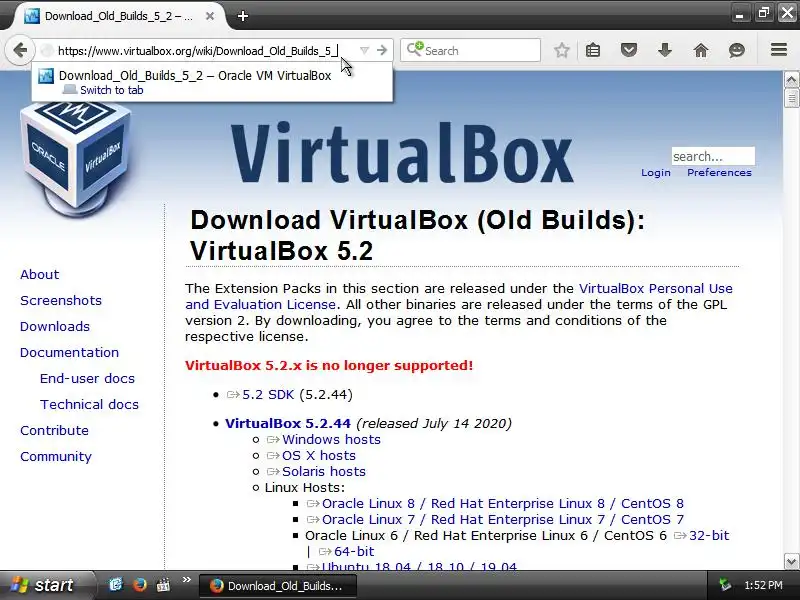Open the VirtualBox 5.2.44 heading link
This screenshot has width=800, height=600.
pyautogui.click(x=288, y=423)
